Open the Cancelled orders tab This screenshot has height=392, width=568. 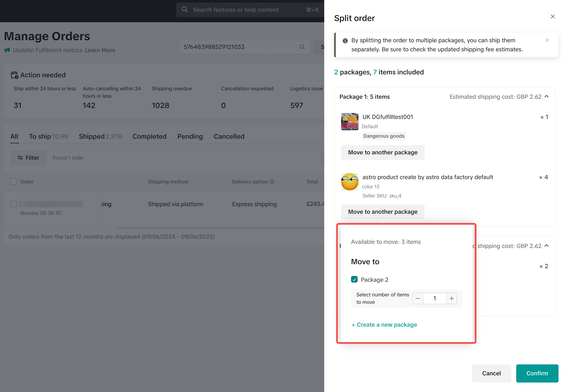click(229, 136)
